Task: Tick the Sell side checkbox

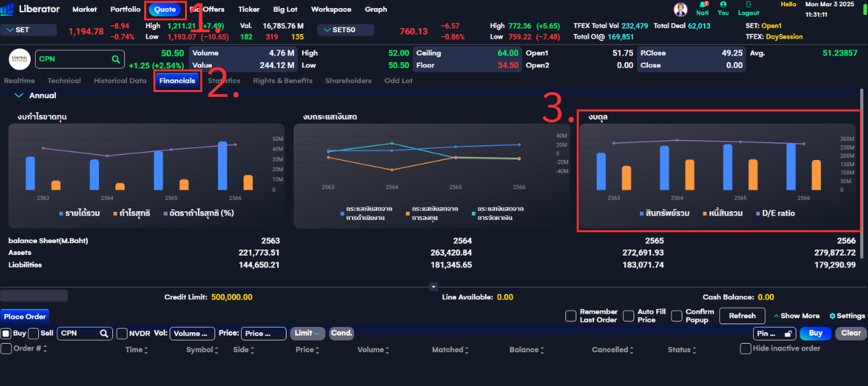Action: 34,334
